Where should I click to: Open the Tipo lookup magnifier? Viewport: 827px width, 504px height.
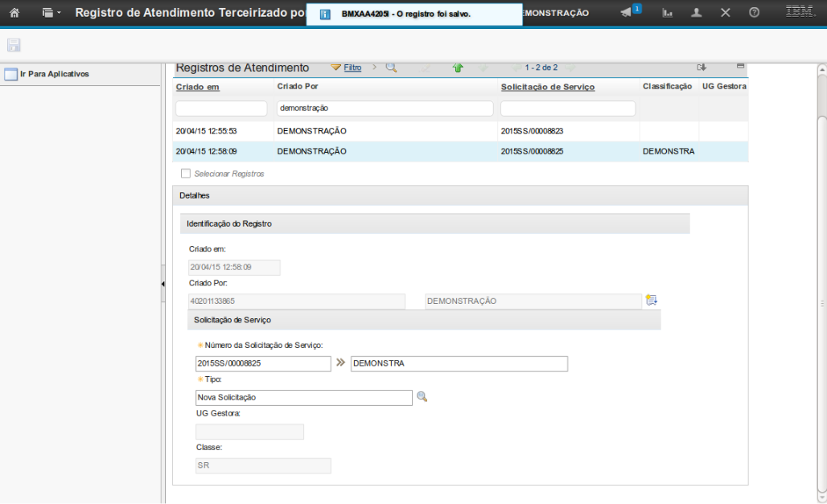point(422,397)
